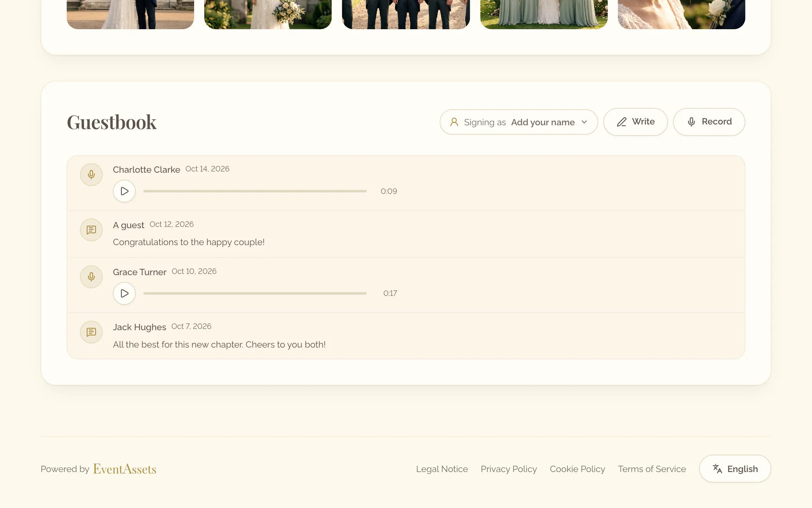Image resolution: width=812 pixels, height=508 pixels.
Task: Open the English language selector
Action: [735, 469]
